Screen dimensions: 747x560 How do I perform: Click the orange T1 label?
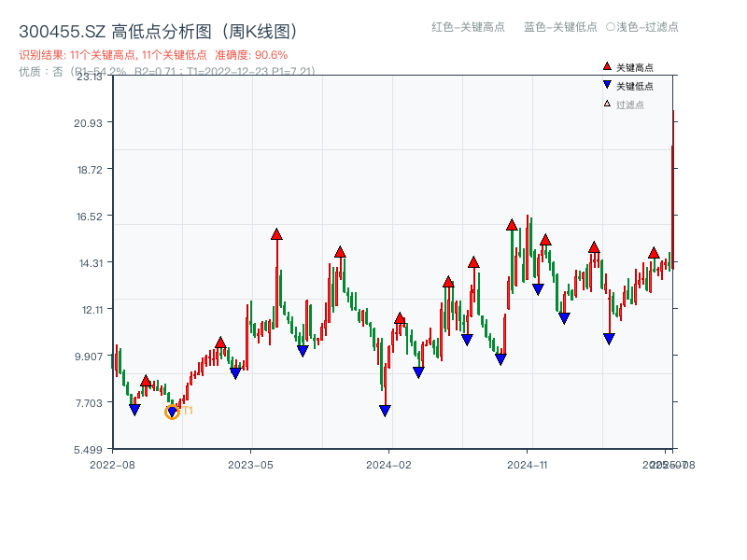pos(188,411)
